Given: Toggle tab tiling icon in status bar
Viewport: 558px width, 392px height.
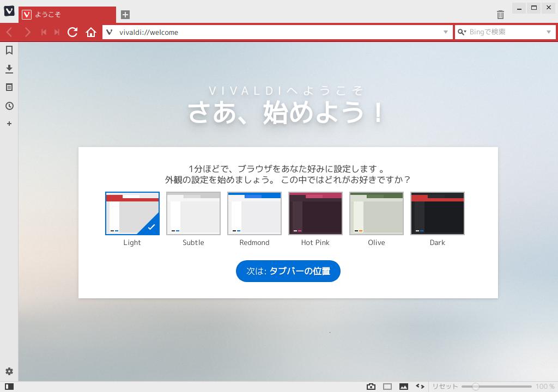Looking at the screenshot, I should click(x=387, y=387).
